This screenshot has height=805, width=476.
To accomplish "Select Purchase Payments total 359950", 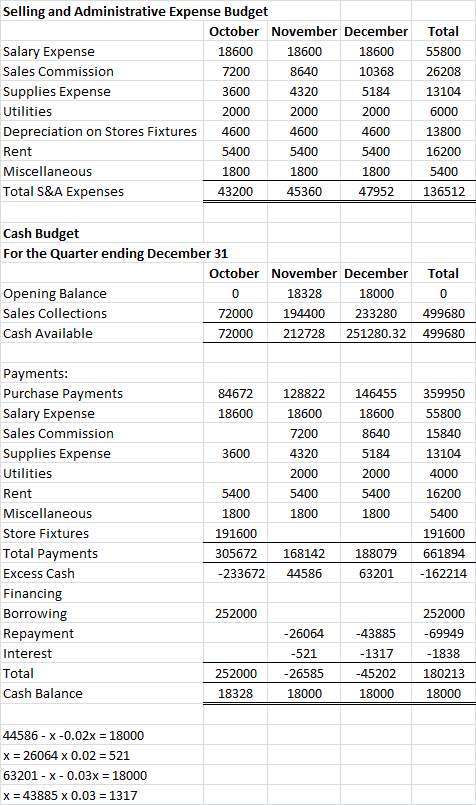I will pyautogui.click(x=444, y=394).
